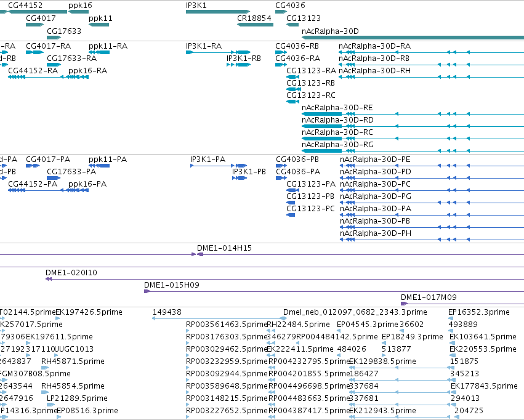
Task: Click protein CG44152-PA
Action: point(33,184)
